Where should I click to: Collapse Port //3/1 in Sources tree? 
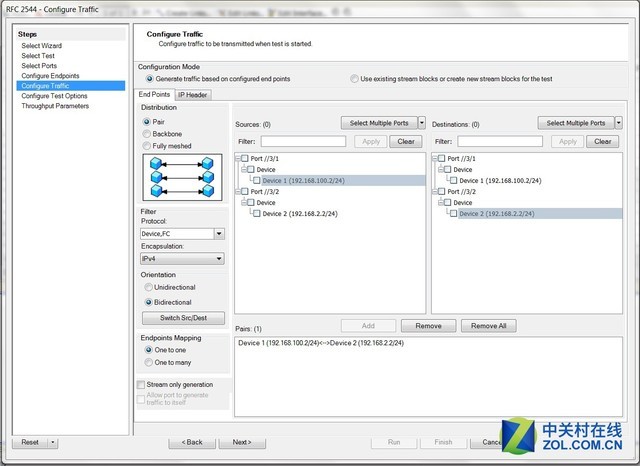tap(239, 158)
